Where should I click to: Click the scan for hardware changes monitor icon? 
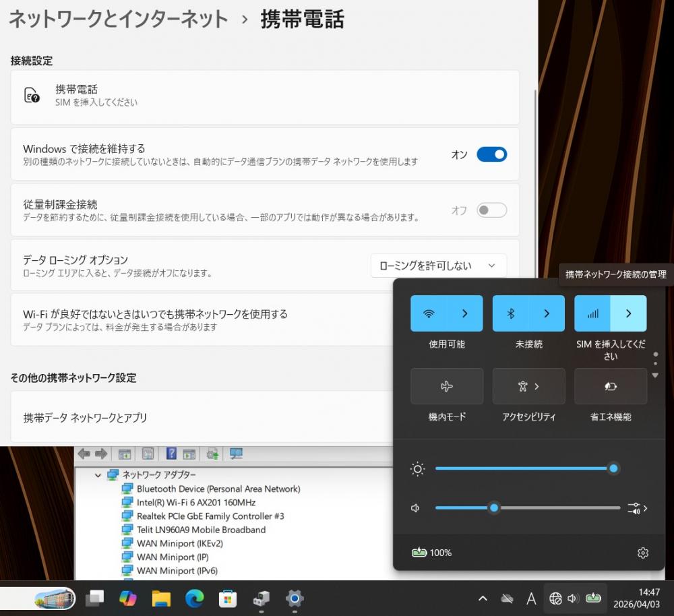tap(236, 454)
